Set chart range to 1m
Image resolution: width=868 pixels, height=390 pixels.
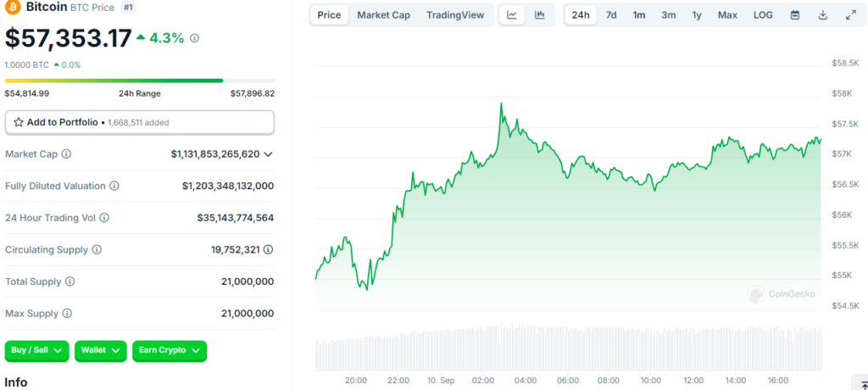tap(639, 15)
